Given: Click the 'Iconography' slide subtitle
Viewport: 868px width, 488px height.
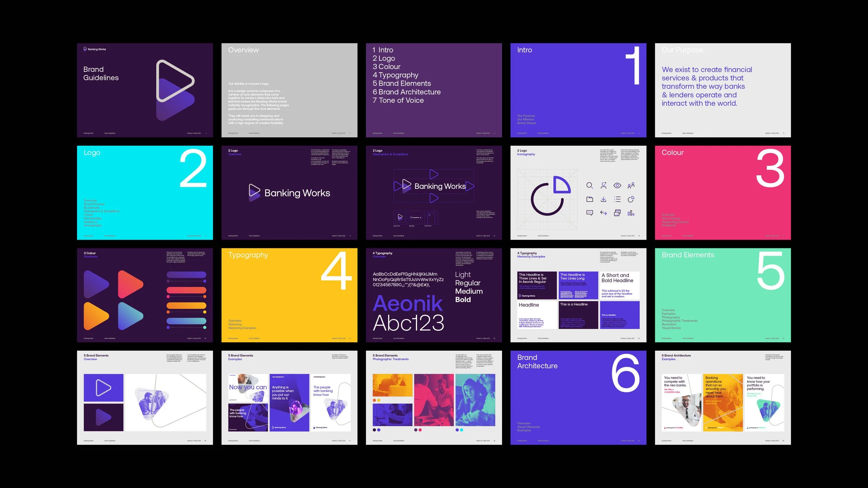Looking at the screenshot, I should (526, 154).
